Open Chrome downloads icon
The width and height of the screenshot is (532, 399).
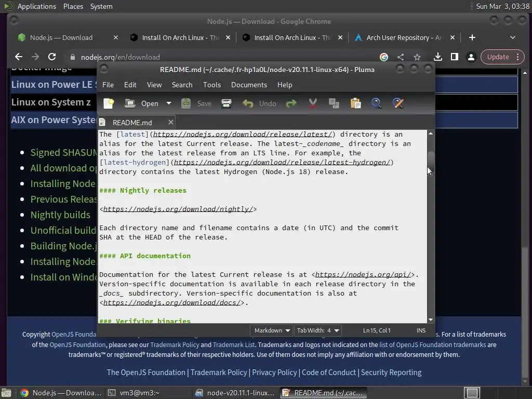(437, 57)
